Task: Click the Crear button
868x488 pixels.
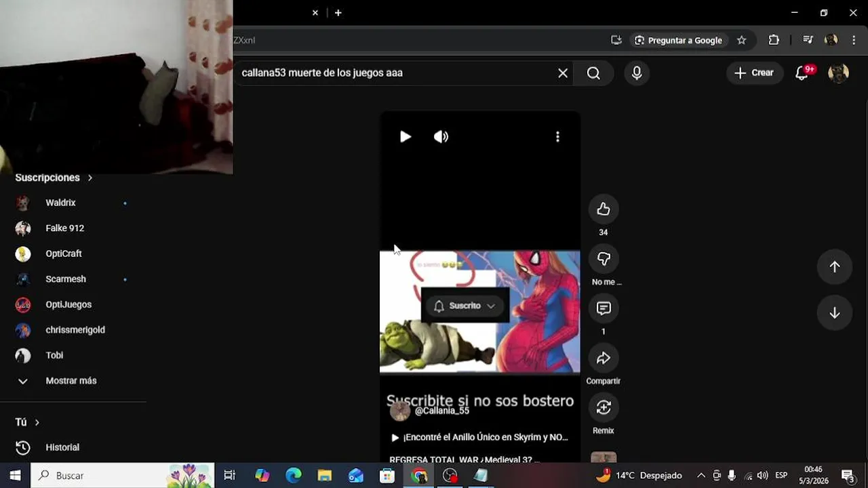Action: click(754, 73)
